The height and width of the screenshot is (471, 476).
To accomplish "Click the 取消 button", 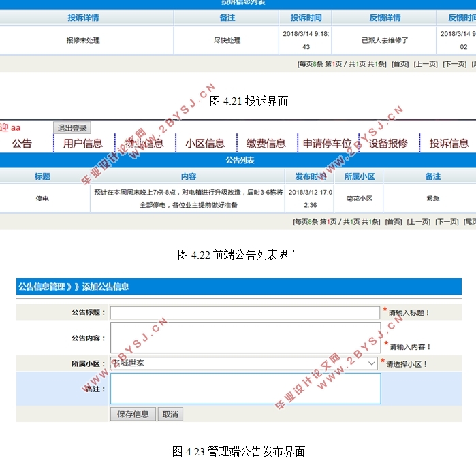I will pos(170,415).
